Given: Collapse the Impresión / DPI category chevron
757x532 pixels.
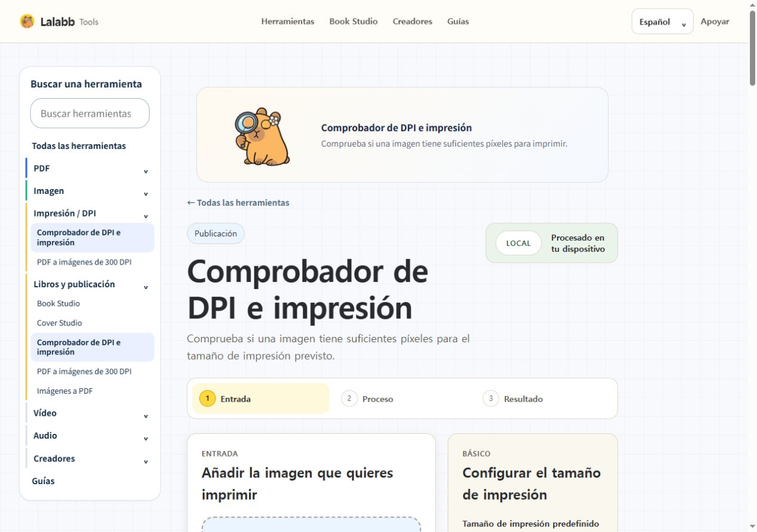Looking at the screenshot, I should (x=145, y=217).
